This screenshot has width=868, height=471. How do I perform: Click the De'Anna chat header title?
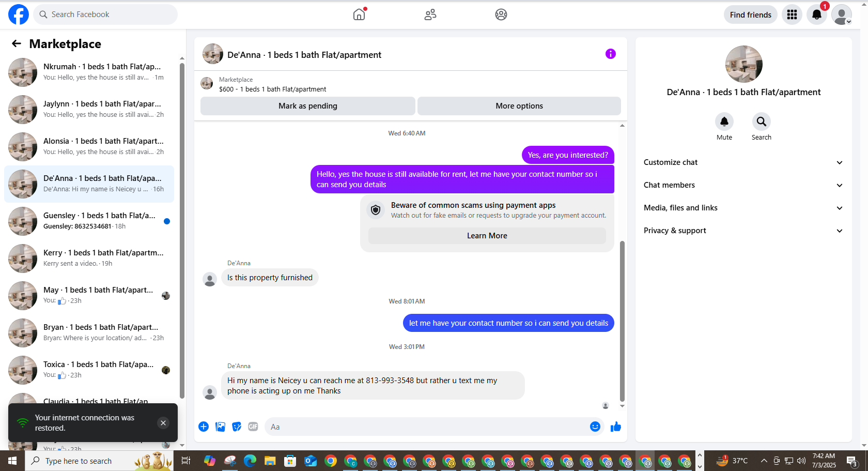[304, 55]
